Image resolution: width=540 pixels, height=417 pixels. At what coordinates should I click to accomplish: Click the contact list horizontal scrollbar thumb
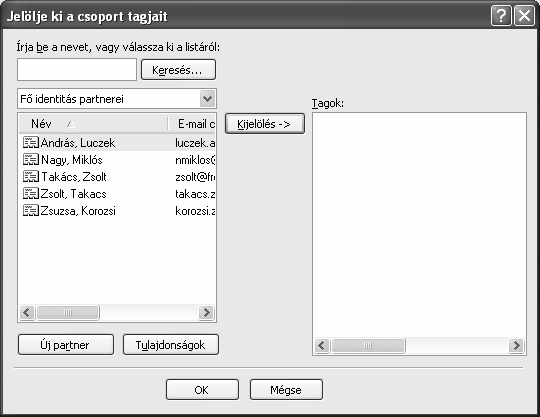68,312
